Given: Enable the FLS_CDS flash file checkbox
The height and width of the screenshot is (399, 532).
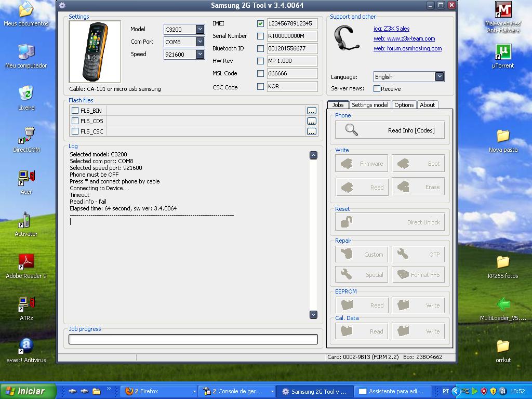Looking at the screenshot, I should [x=75, y=121].
